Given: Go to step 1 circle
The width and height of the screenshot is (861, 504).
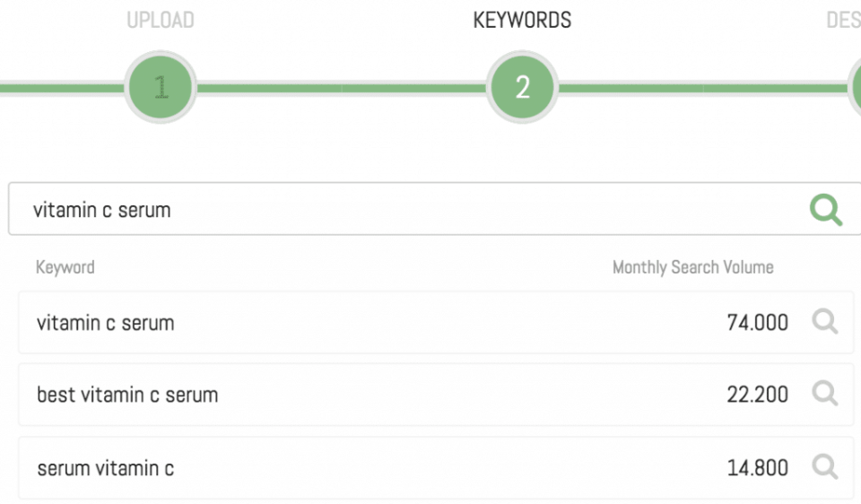Looking at the screenshot, I should point(161,88).
